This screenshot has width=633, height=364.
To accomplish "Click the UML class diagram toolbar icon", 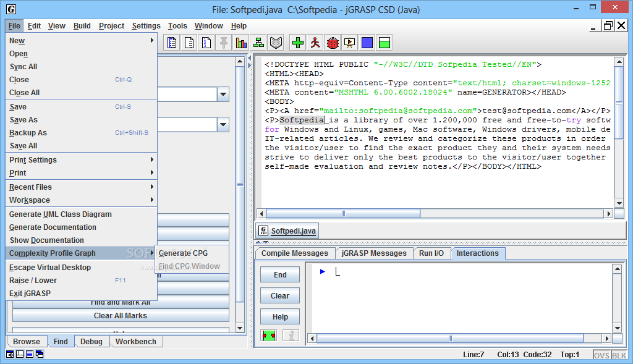I will (259, 43).
